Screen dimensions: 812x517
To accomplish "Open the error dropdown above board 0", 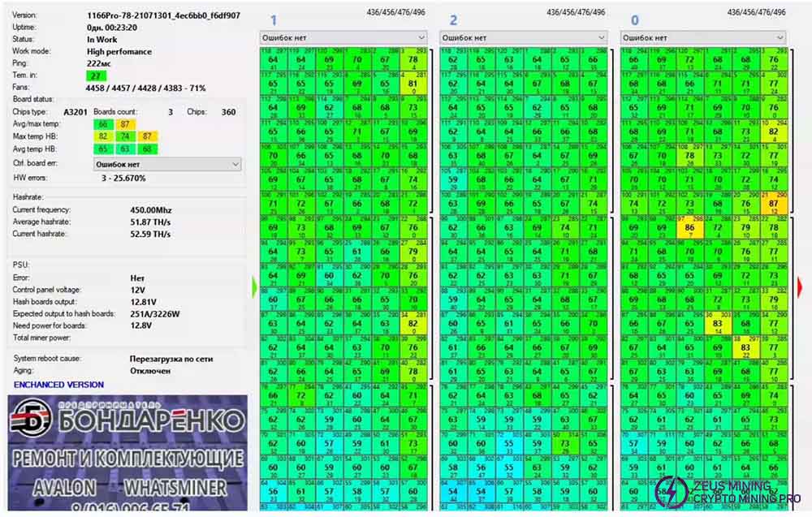I will 704,37.
